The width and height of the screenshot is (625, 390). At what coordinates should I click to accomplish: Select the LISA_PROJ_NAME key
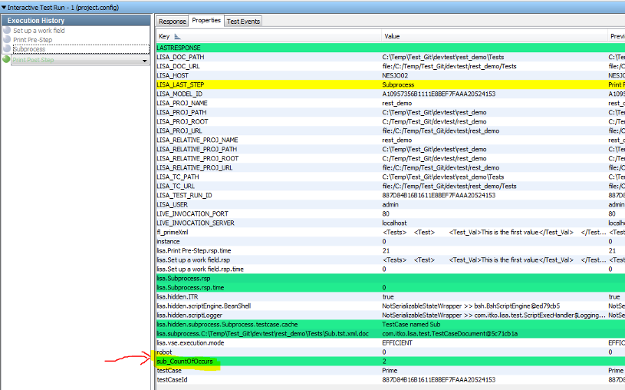pyautogui.click(x=182, y=103)
